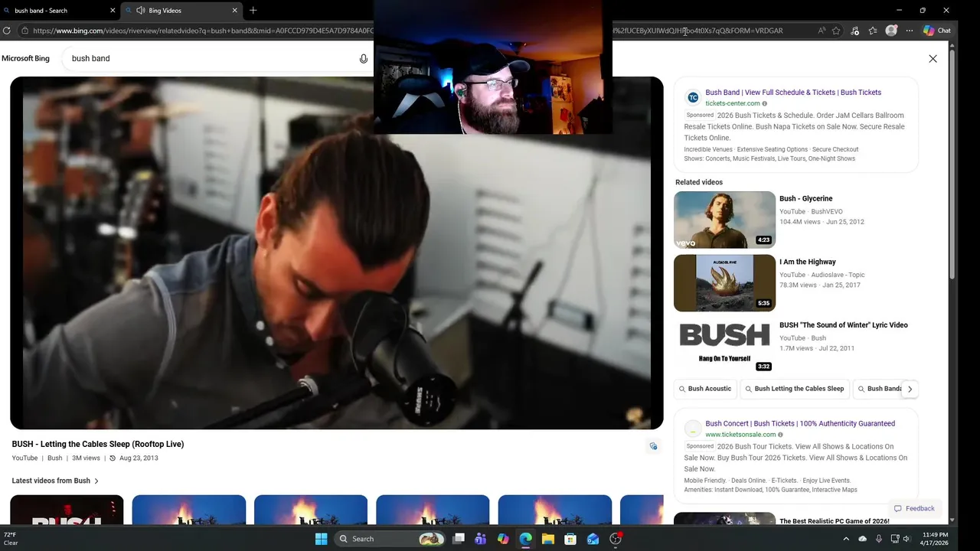The width and height of the screenshot is (980, 551).
Task: Show hidden system tray icons chevron
Action: (846, 539)
